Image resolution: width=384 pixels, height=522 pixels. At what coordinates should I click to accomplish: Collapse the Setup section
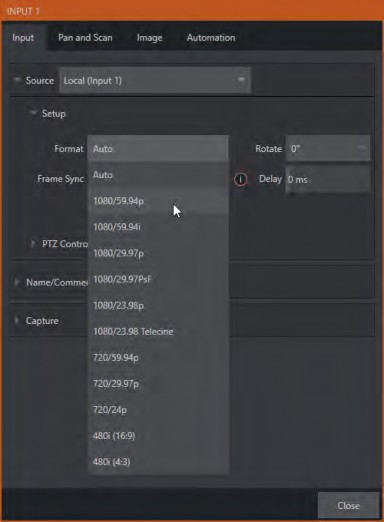(33, 113)
